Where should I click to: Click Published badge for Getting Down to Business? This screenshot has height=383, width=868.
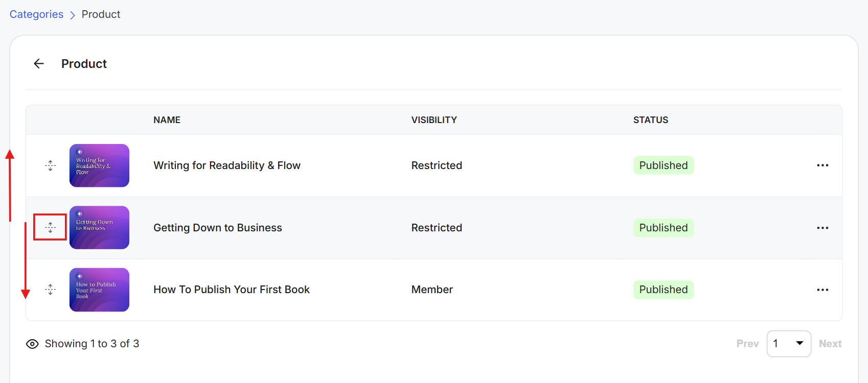664,228
